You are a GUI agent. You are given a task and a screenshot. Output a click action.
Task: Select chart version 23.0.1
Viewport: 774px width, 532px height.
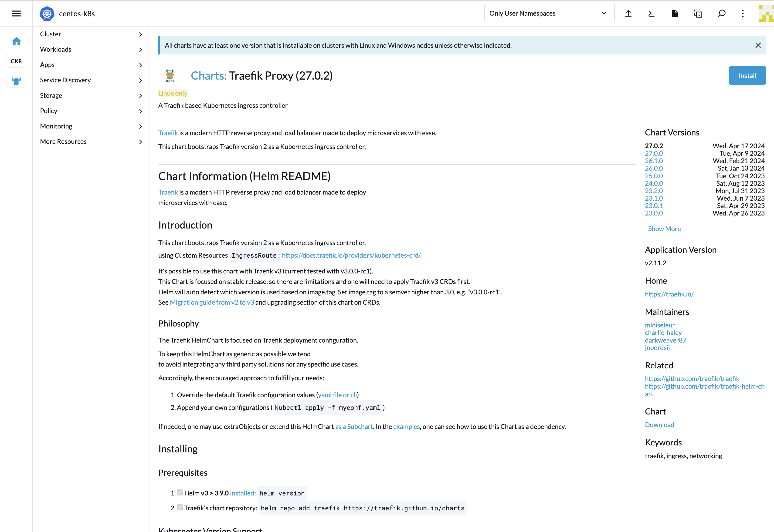[654, 206]
